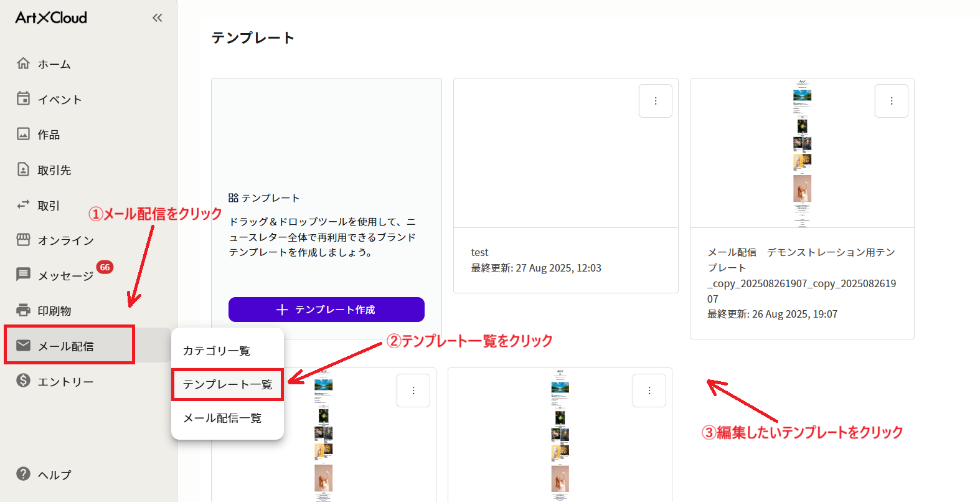Click the test template name
Image resolution: width=980 pixels, height=502 pixels.
tap(479, 252)
